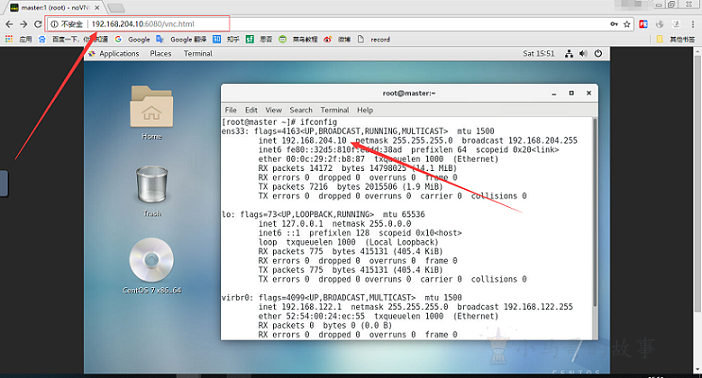The width and height of the screenshot is (702, 378).
Task: Open the 思否 bookmark
Action: coord(259,39)
